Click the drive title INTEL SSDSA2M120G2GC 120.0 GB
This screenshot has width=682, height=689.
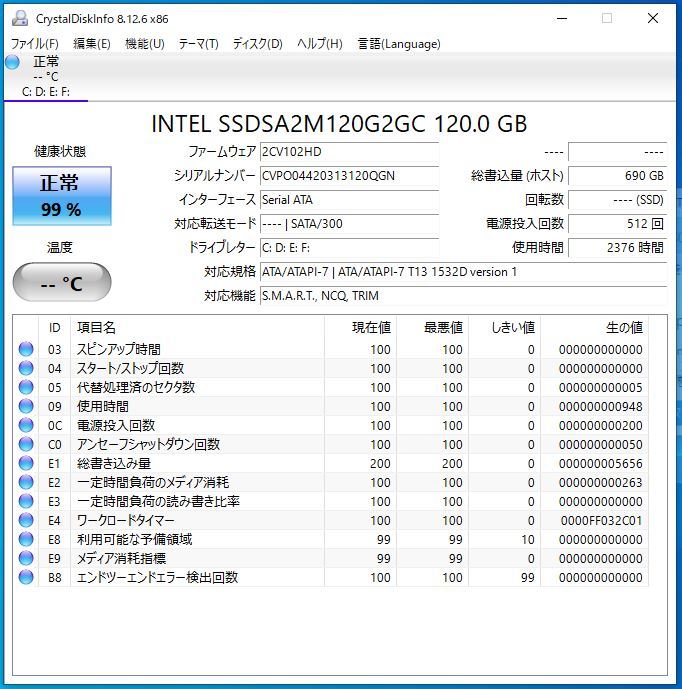coord(339,123)
